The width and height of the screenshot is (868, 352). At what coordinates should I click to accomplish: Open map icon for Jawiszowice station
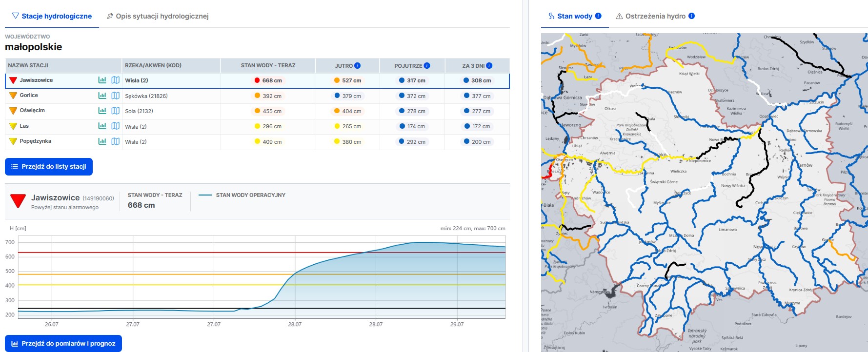point(116,80)
